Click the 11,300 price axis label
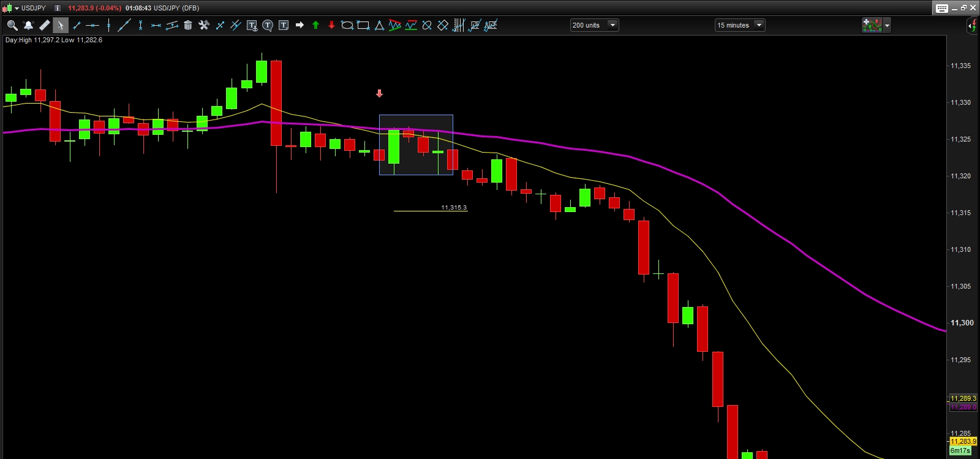 962,323
